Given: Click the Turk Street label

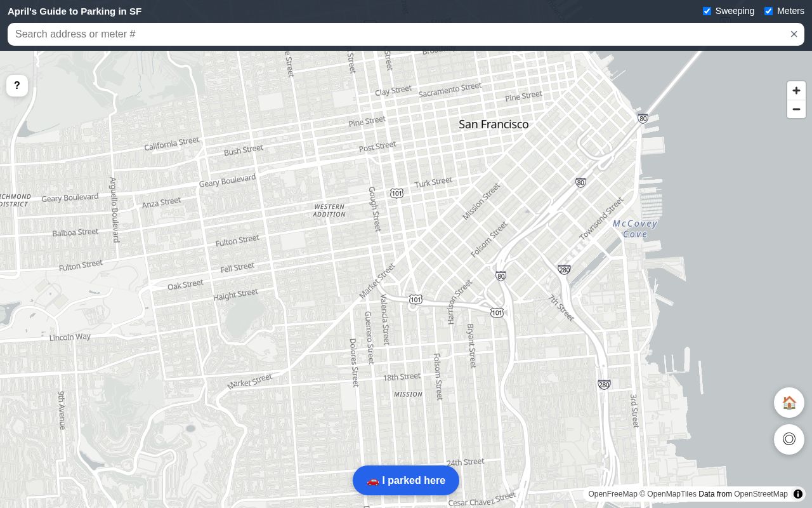Looking at the screenshot, I should coord(433,182).
